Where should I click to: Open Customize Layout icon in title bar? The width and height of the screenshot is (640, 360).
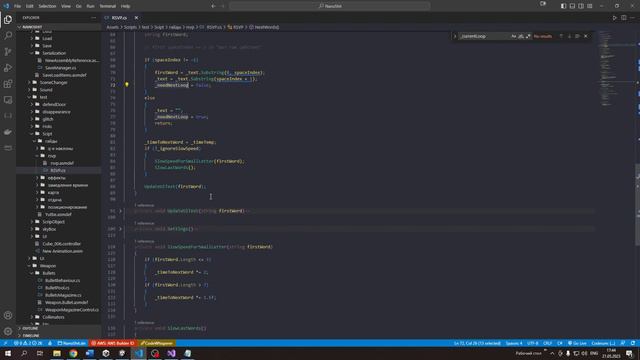tap(590, 6)
